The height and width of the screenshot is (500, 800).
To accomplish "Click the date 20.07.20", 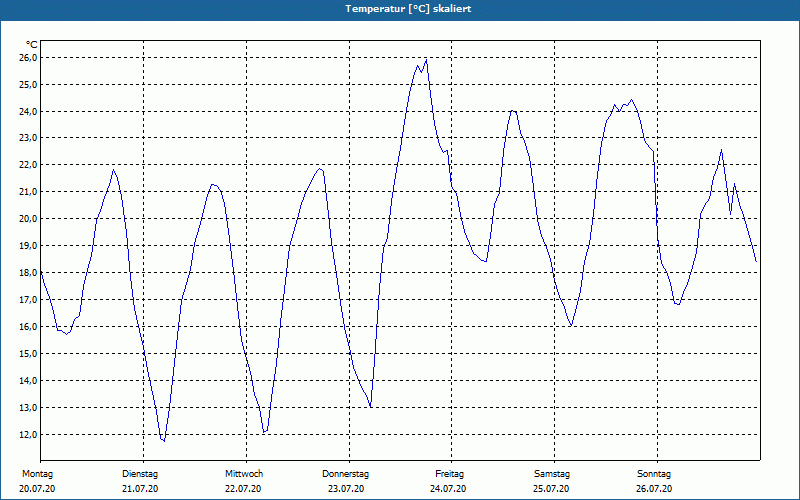I will click(37, 489).
